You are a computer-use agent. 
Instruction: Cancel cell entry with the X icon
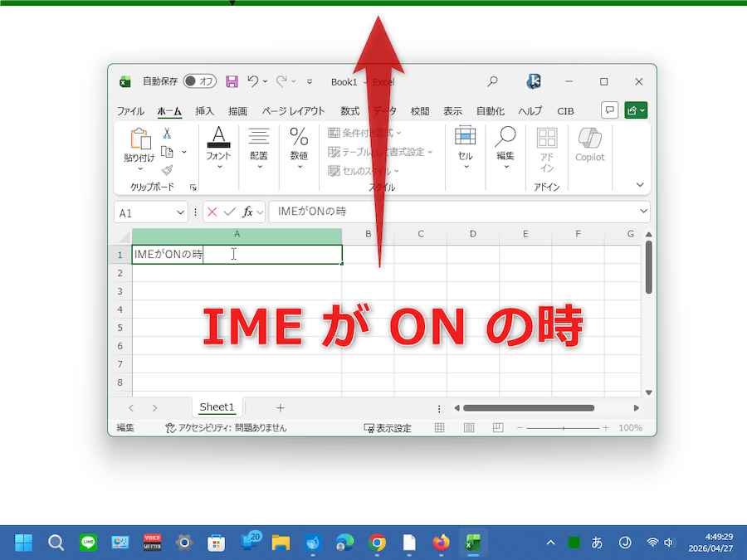(212, 212)
